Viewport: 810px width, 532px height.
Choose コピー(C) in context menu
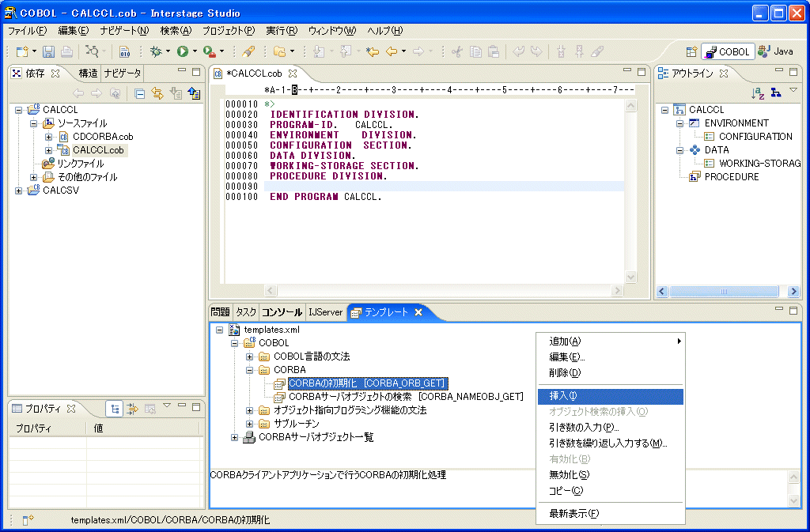[x=611, y=491]
